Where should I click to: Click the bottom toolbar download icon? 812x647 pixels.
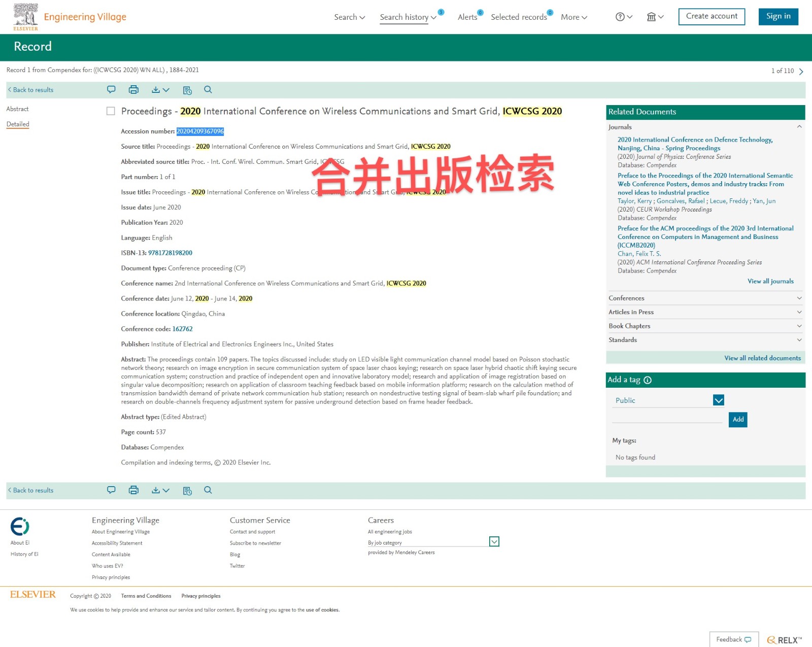(160, 490)
